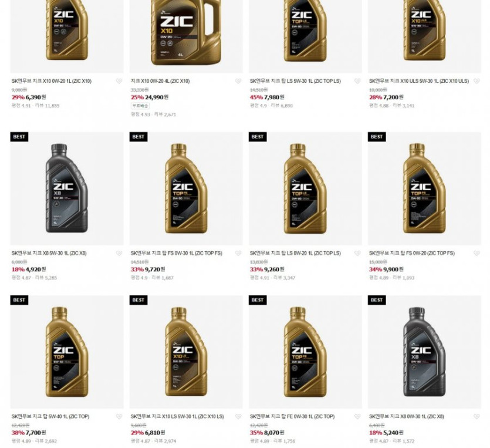Open the ZIC X10 0W-20 4L product title link
Image resolution: width=490 pixels, height=448 pixels.
pos(160,81)
